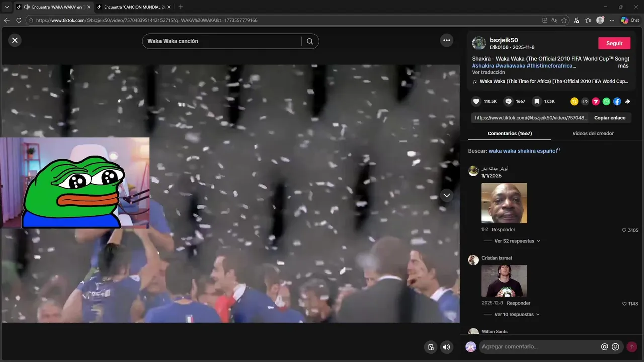Click the #wakawaka hashtag

tap(510, 66)
